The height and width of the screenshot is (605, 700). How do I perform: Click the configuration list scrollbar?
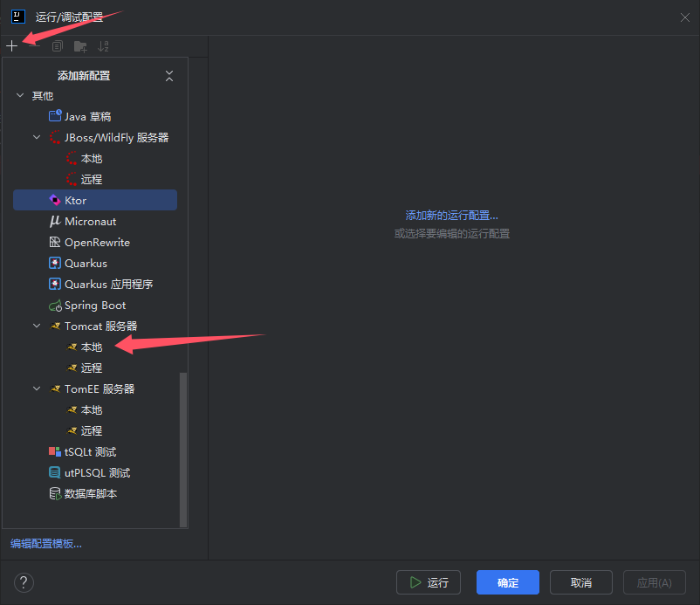(183, 450)
